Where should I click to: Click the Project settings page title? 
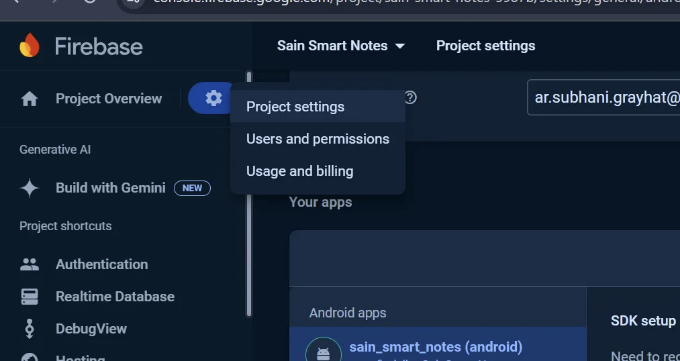click(486, 46)
